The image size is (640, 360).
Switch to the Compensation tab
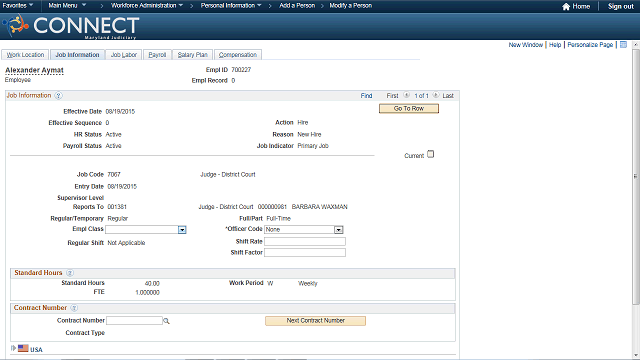[238, 55]
